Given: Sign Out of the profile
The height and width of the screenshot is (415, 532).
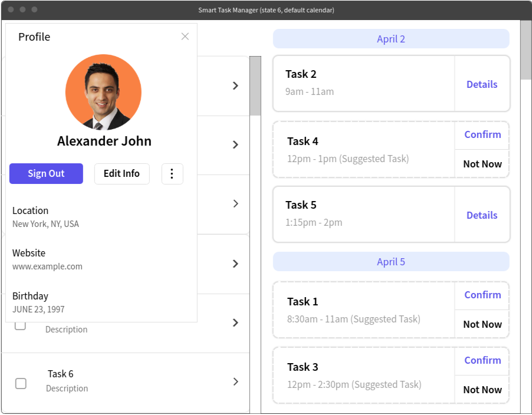Looking at the screenshot, I should click(46, 173).
